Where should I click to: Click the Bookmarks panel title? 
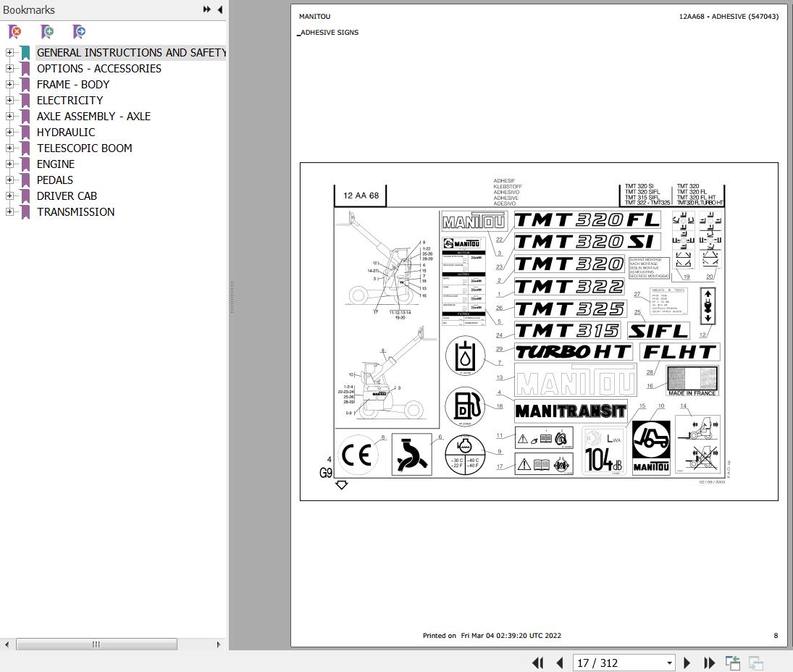(29, 9)
